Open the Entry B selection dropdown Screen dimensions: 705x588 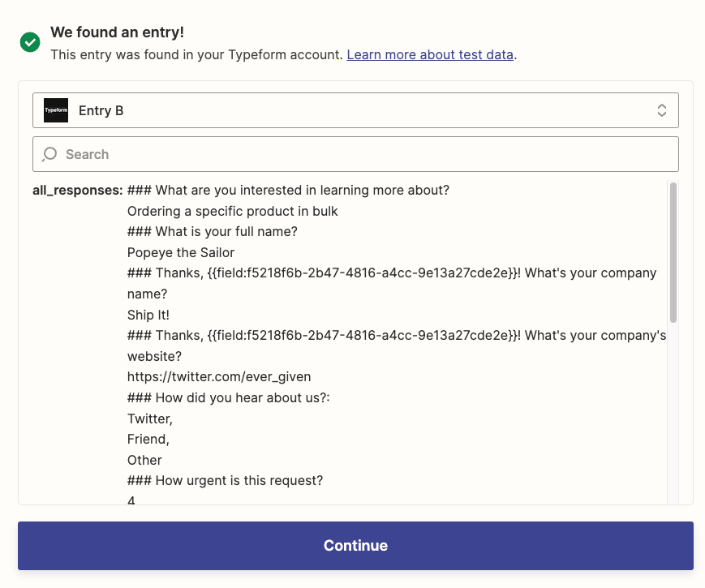[x=355, y=110]
